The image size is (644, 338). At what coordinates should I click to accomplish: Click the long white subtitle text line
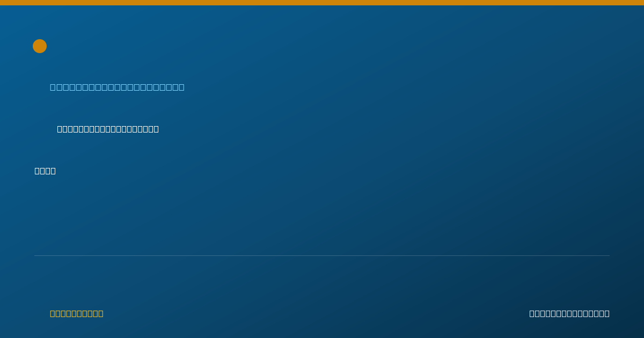point(108,129)
